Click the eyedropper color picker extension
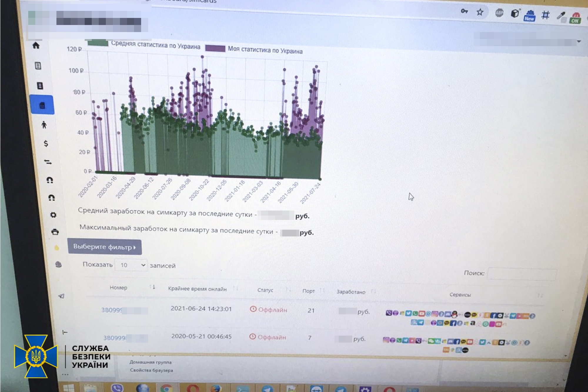The height and width of the screenshot is (392, 588). tap(561, 16)
